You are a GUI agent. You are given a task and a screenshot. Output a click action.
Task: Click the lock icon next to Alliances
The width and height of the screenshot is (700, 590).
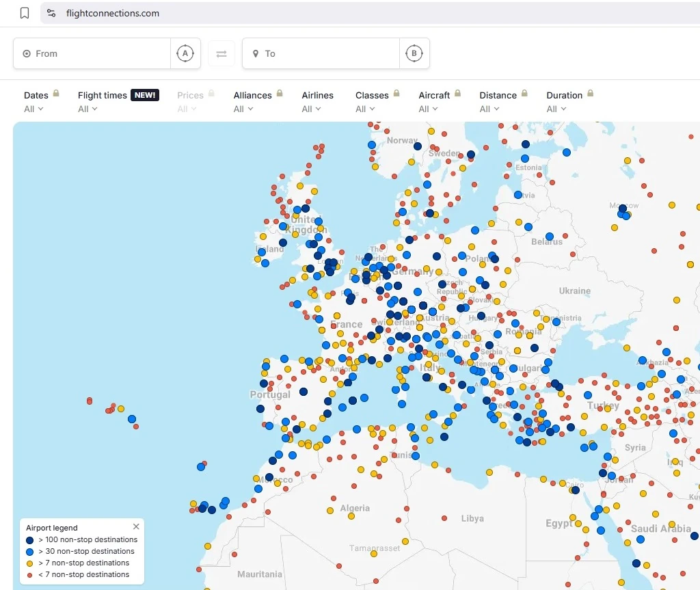[x=280, y=94]
